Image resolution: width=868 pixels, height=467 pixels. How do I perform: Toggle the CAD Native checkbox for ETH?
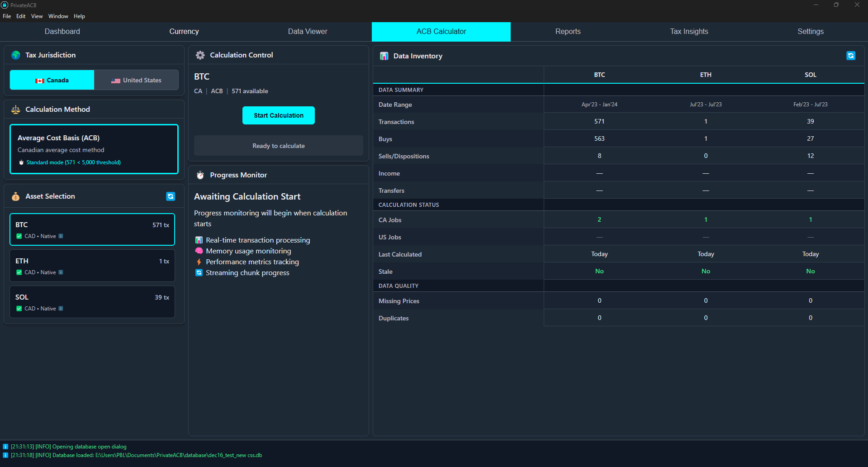click(19, 272)
